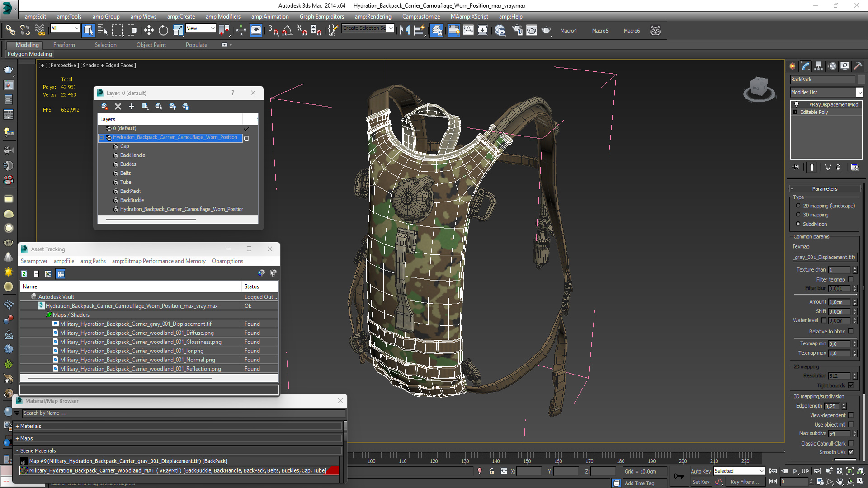Click the Select and Rotate tool
Image resolution: width=868 pixels, height=488 pixels.
click(x=163, y=30)
